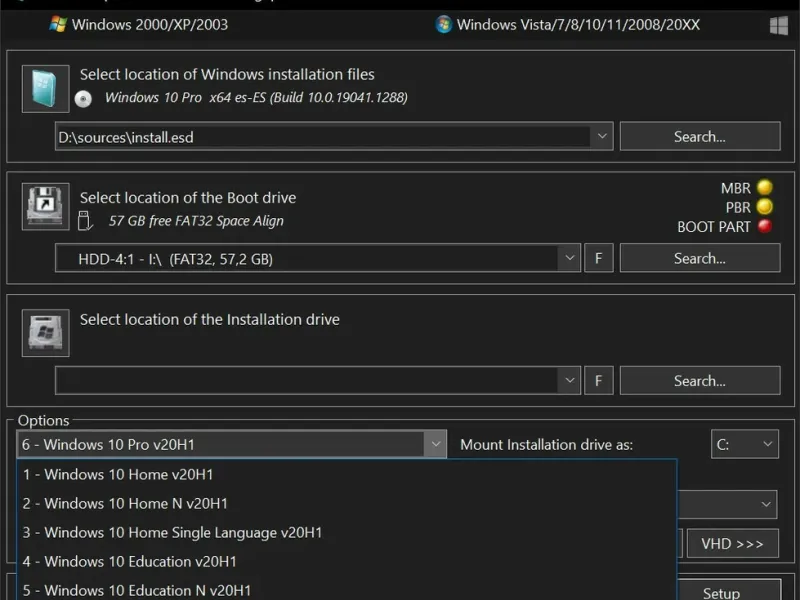
Task: Select 5 - Windows 10 Education N v20H1
Action: 347,589
